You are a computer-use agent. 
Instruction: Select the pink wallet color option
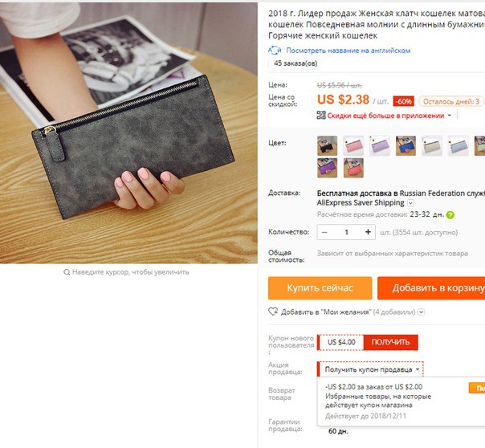coord(353,145)
